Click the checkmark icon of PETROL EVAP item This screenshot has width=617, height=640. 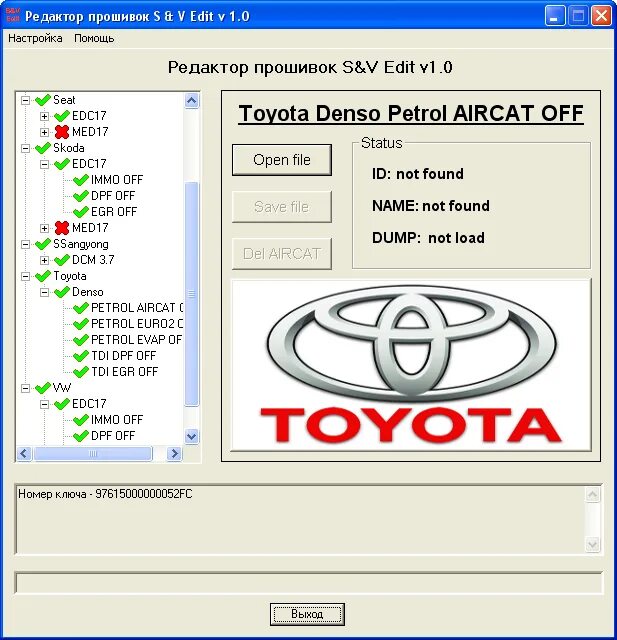[81, 340]
